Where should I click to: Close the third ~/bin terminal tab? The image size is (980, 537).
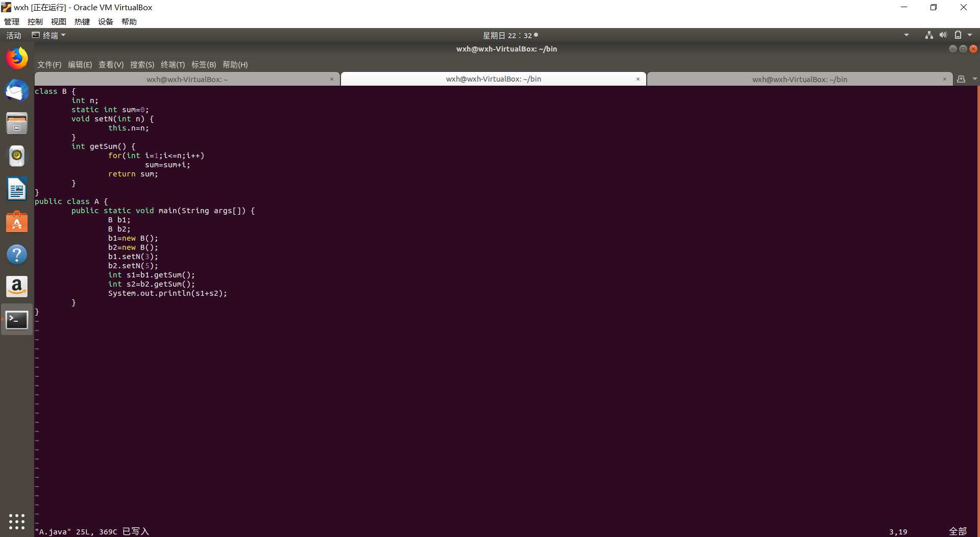945,79
